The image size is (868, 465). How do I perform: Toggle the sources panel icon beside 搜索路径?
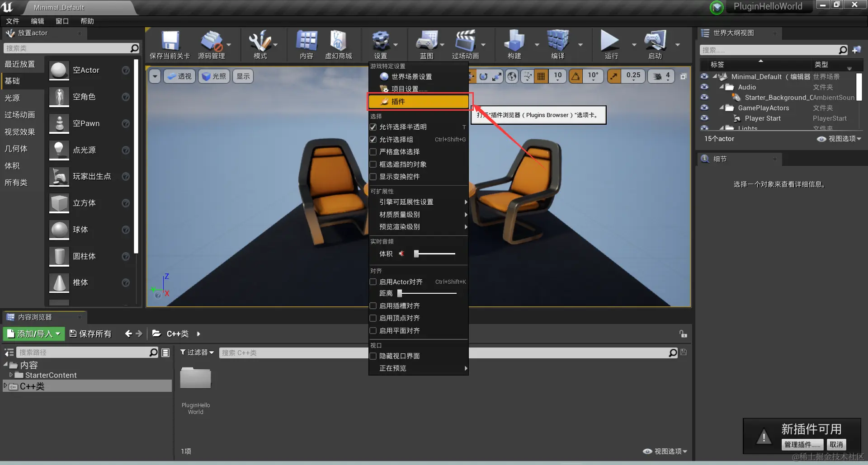point(9,352)
